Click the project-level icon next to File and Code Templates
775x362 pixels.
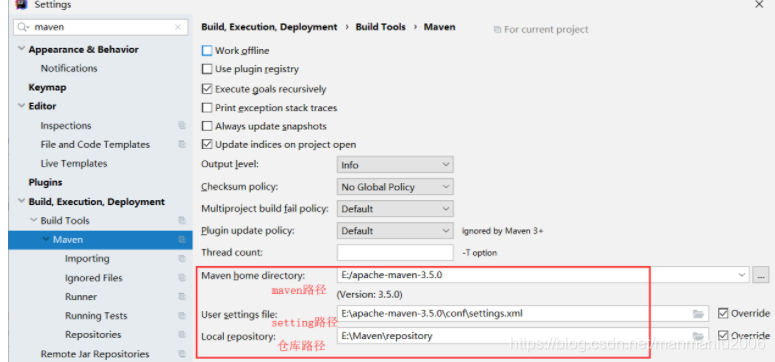click(182, 144)
